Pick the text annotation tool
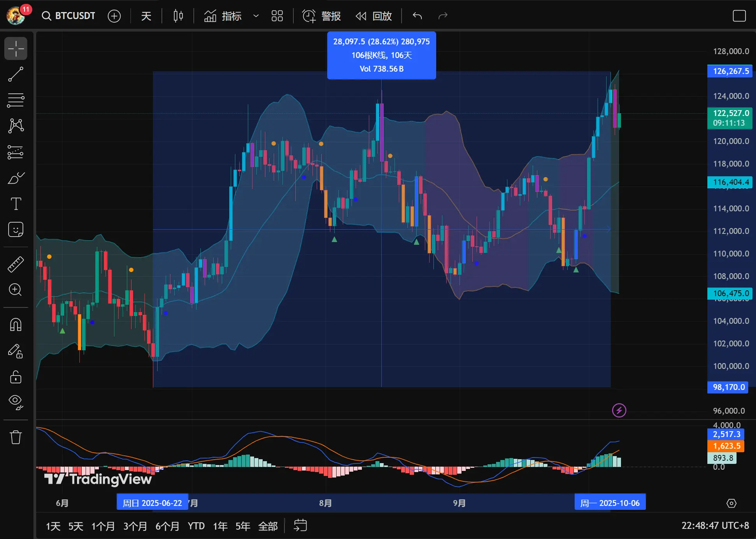 16,204
